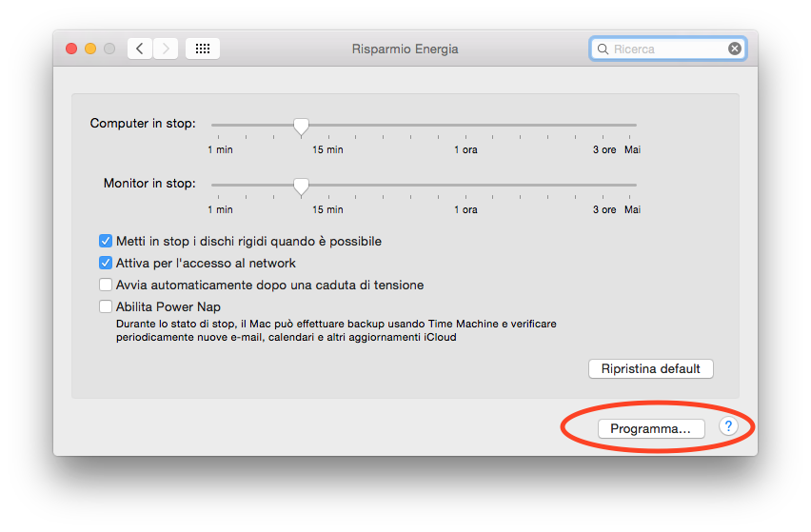Viewport: 811px width, 532px height.
Task: Focus the Ricerca search field
Action: (x=667, y=49)
